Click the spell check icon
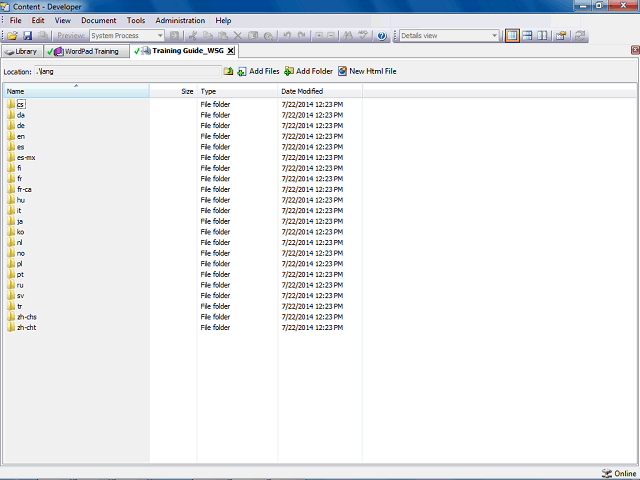The image size is (640, 480). point(363,36)
